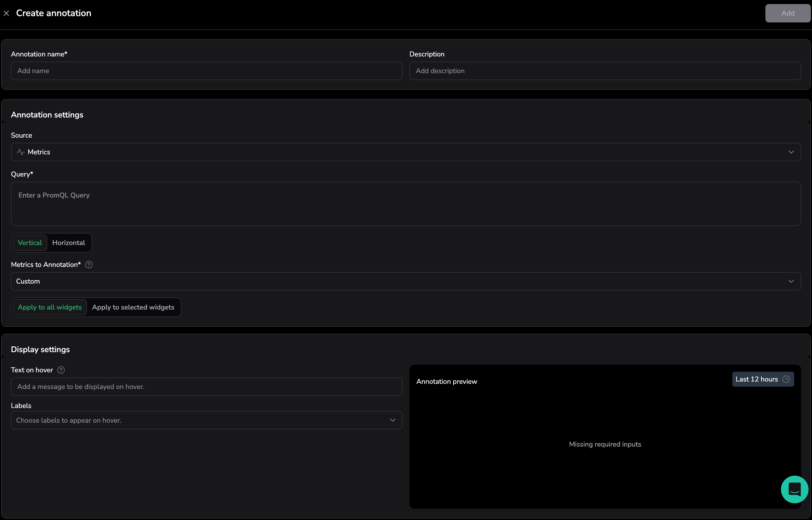Click the Metrics waveform icon in Source
Viewport: 812px width, 520px height.
[21, 152]
